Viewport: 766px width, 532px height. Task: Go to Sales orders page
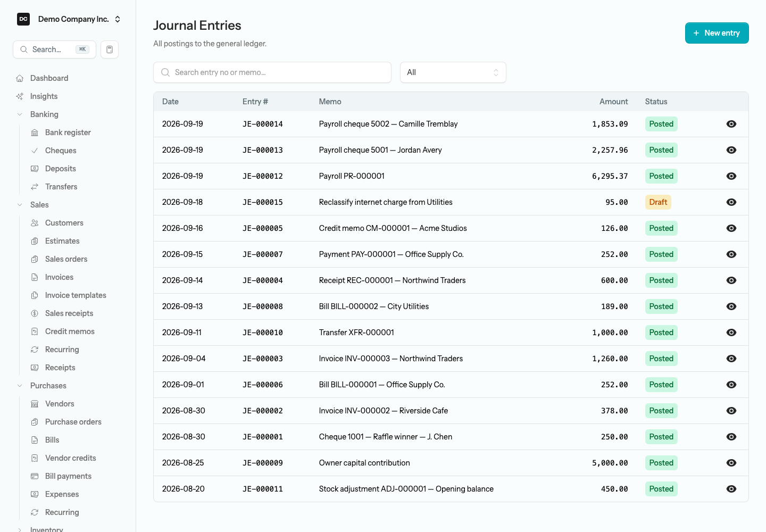click(x=66, y=259)
